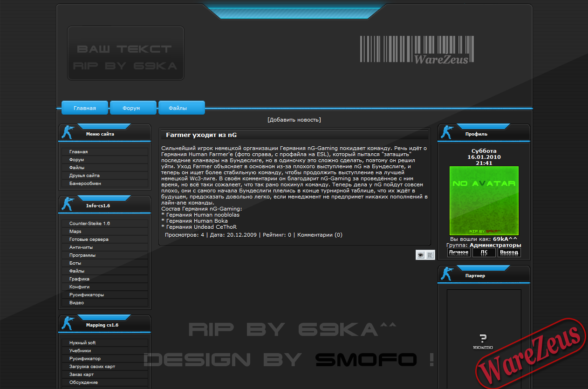Image resolution: width=588 pixels, height=389 pixels.
Task: Click the eye icon below the news post
Action: (x=420, y=255)
